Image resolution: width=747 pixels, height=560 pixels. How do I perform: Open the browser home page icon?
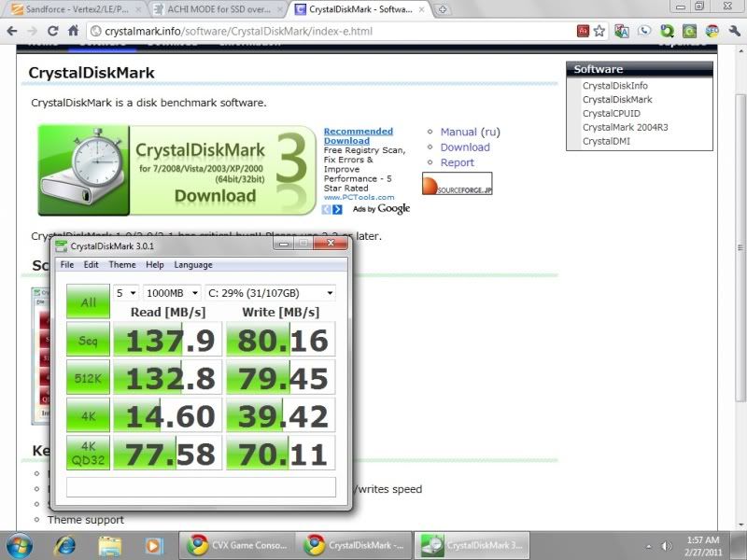click(x=73, y=31)
